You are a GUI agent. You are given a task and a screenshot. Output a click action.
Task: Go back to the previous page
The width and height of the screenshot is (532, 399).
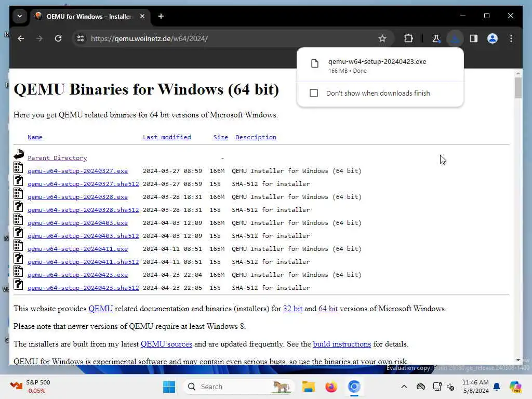(x=21, y=38)
